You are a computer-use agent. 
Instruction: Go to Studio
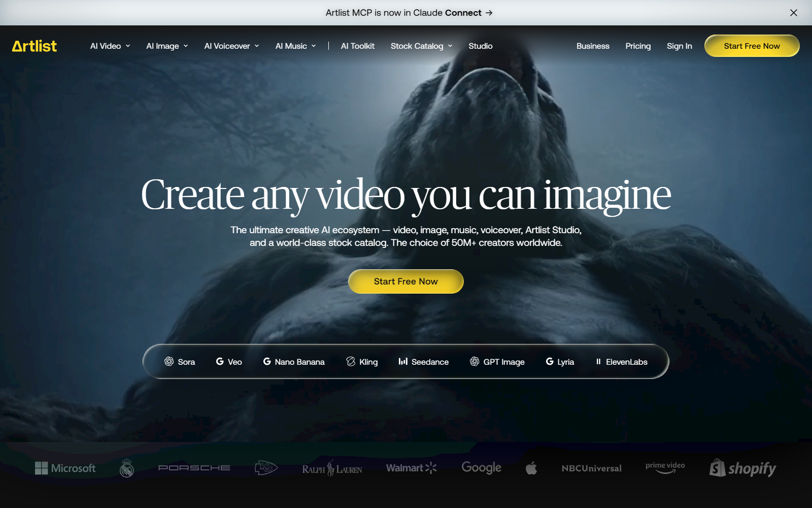pos(481,46)
